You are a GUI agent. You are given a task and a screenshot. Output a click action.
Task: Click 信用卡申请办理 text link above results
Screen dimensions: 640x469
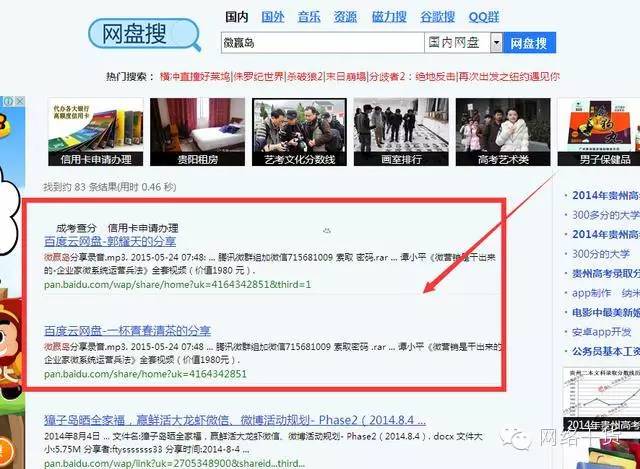[x=143, y=228]
